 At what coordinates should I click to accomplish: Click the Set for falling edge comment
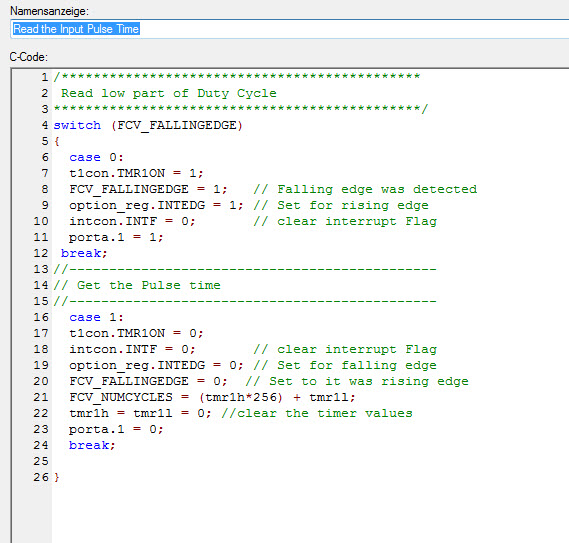pos(345,365)
